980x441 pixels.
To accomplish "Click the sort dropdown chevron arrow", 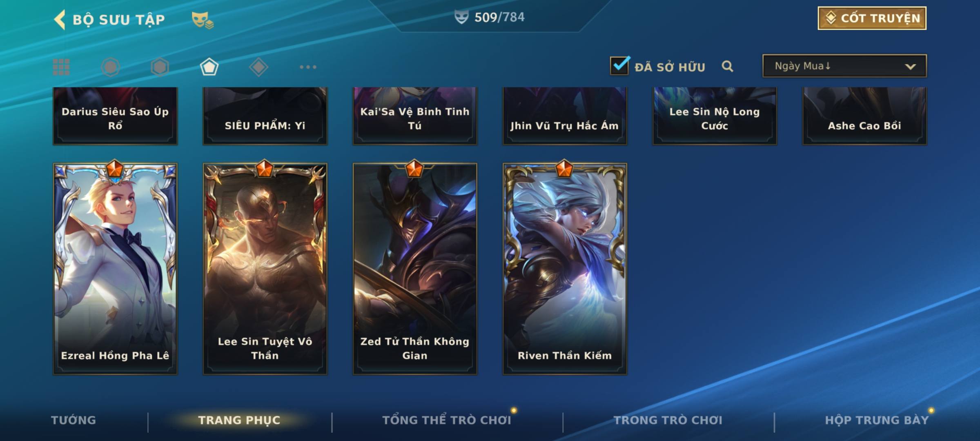I will pos(910,67).
